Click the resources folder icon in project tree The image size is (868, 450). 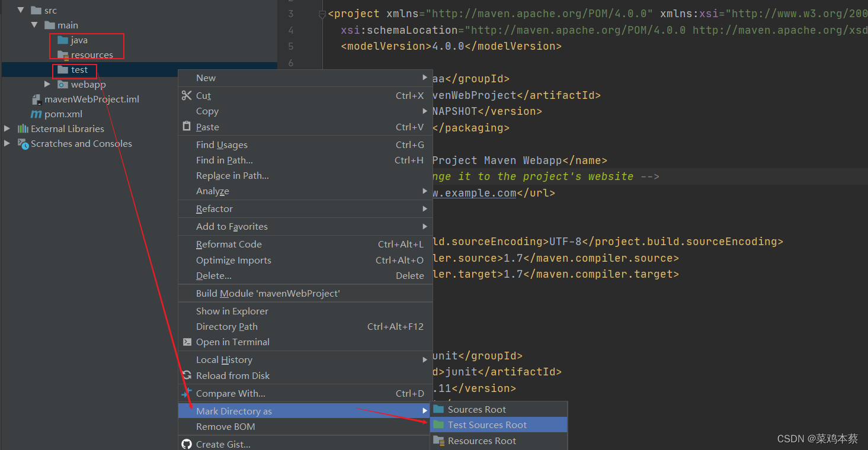pyautogui.click(x=62, y=54)
